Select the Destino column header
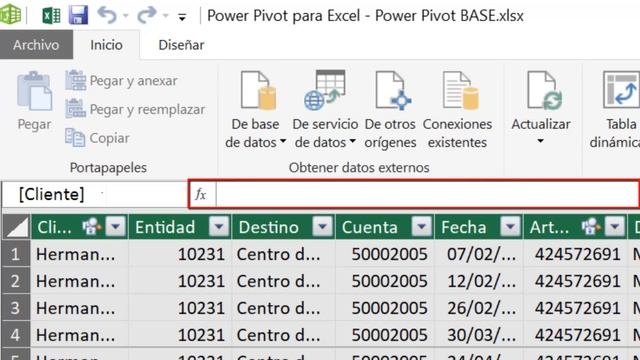The height and width of the screenshot is (360, 640). pyautogui.click(x=283, y=227)
